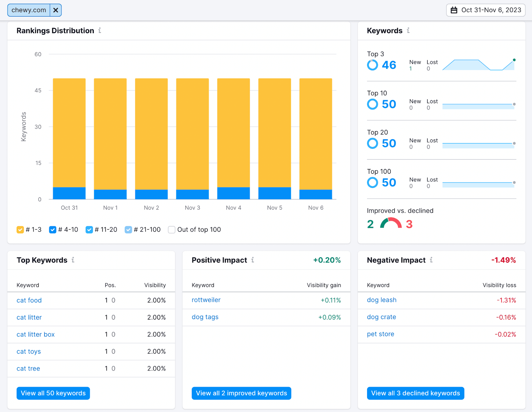Select the Top 100 circle indicator
Image resolution: width=532 pixels, height=412 pixels.
pos(372,182)
